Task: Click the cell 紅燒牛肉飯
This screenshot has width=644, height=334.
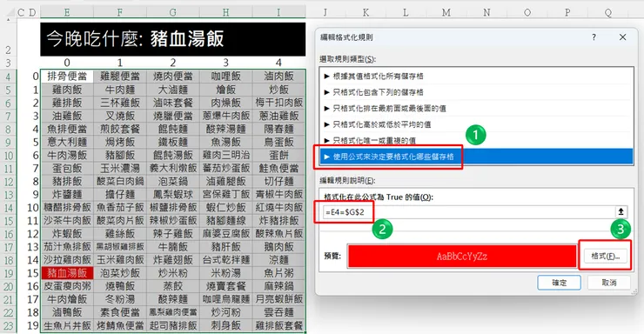Action: [278, 207]
